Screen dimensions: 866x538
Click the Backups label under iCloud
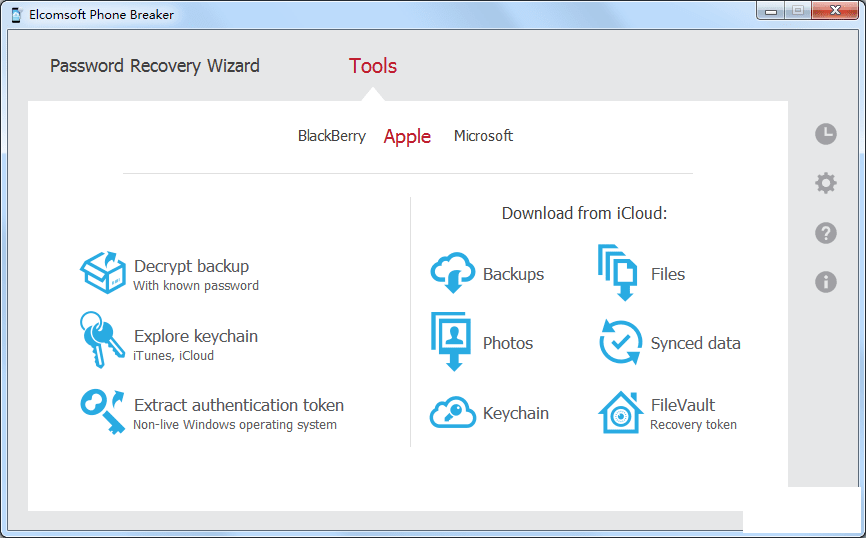[513, 274]
